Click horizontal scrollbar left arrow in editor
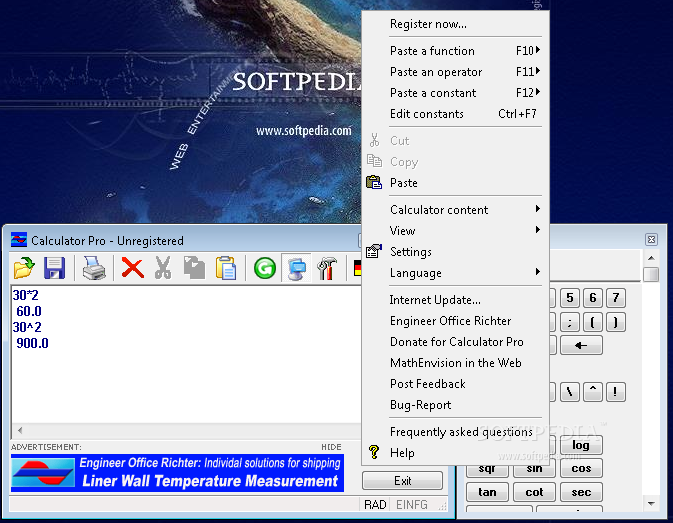Screen dimensions: 673x523 (20, 430)
